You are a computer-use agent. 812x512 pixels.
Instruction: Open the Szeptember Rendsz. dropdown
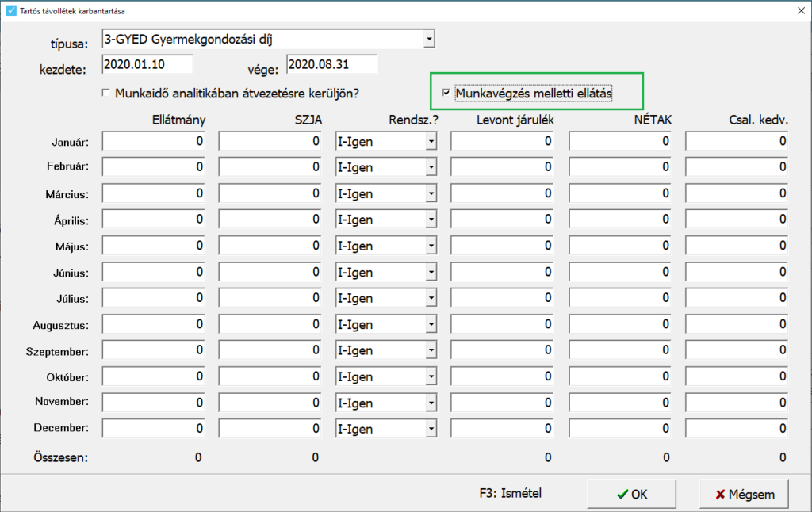(x=431, y=351)
